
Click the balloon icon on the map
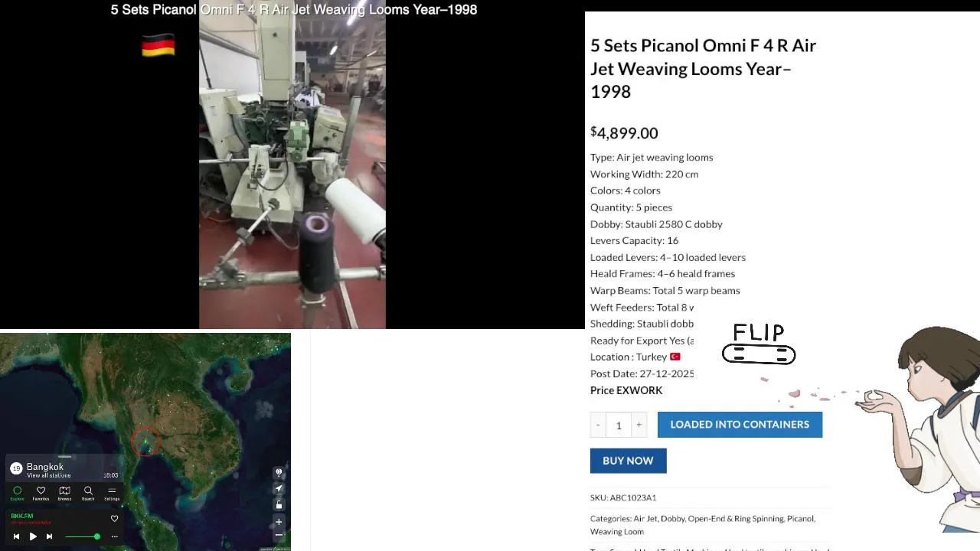279,472
